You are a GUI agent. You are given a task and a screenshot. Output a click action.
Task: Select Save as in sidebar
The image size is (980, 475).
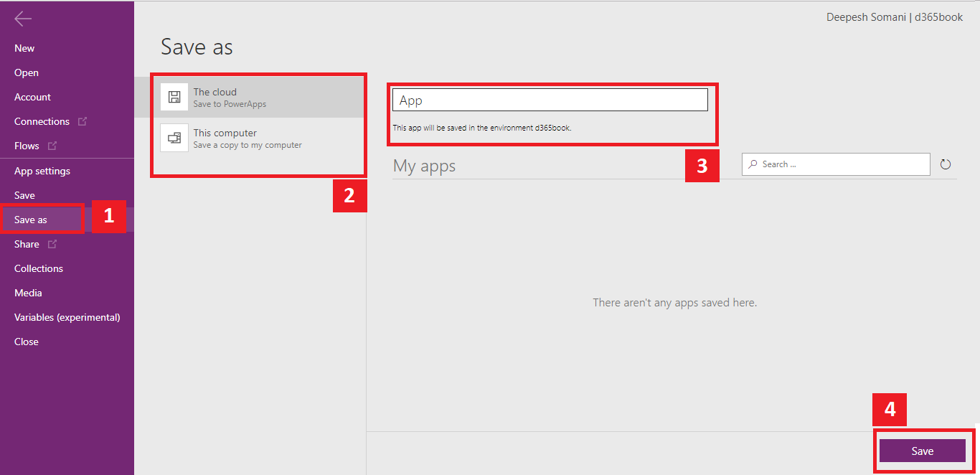(67, 220)
